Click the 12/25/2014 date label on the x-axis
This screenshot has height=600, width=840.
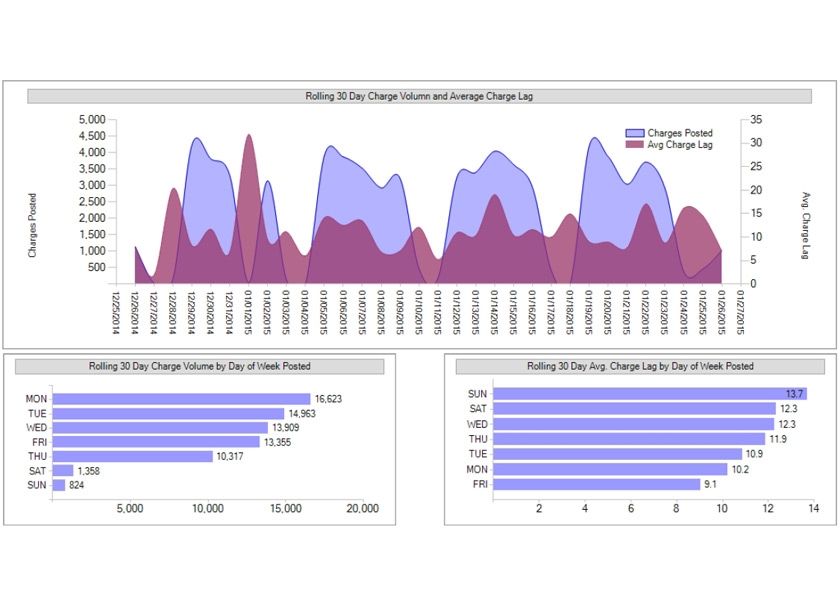click(117, 313)
